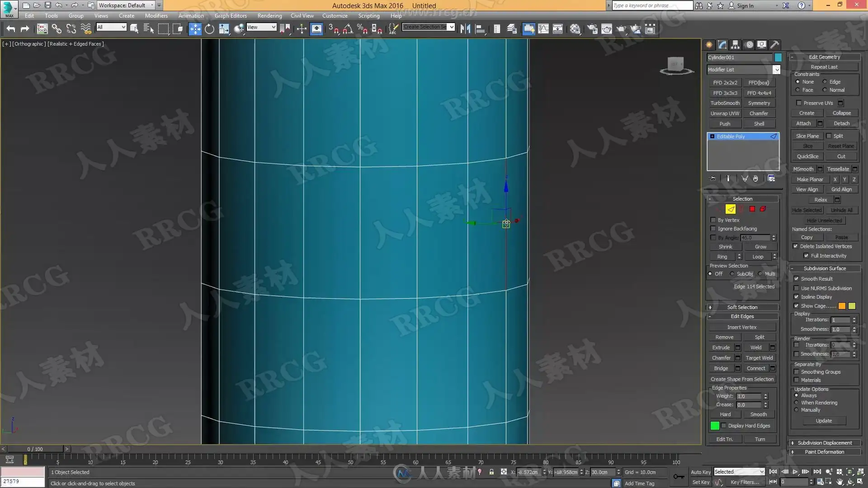The height and width of the screenshot is (488, 868).
Task: Switch to Polygon sub-object selection
Action: tap(752, 209)
